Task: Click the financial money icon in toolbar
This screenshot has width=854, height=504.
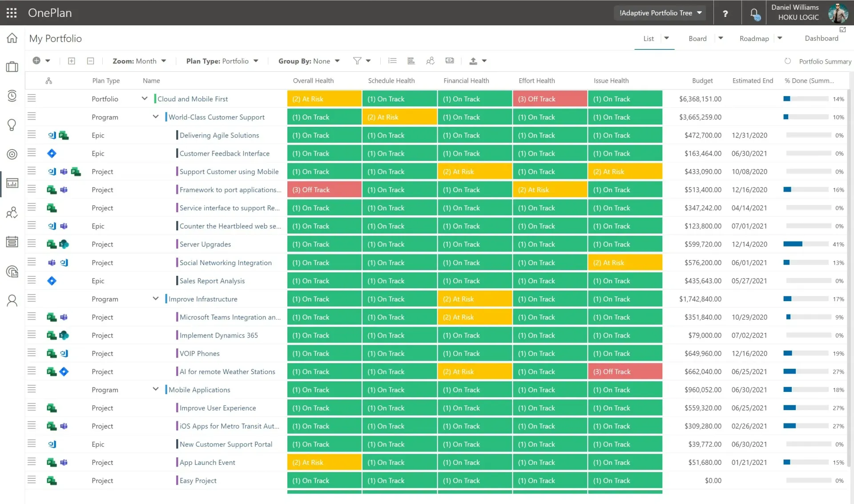Action: click(x=450, y=61)
